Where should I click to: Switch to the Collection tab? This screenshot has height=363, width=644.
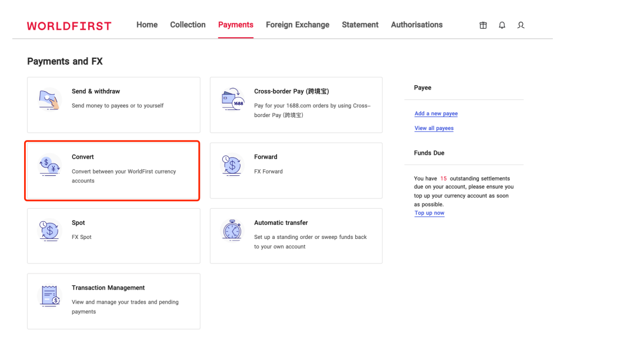(188, 25)
